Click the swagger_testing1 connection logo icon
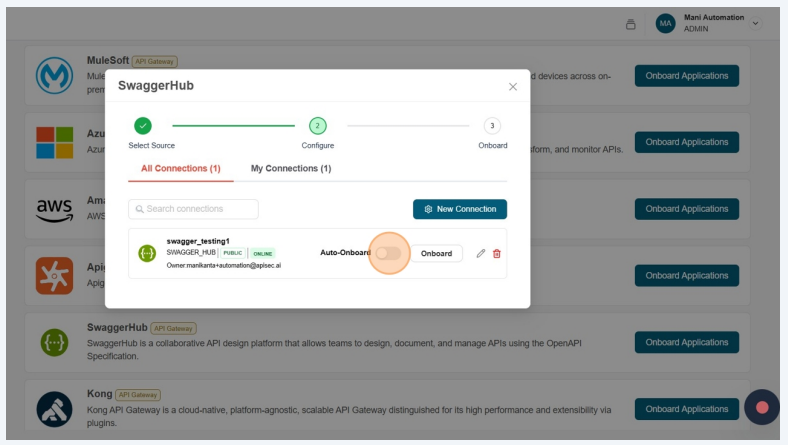 click(x=147, y=253)
